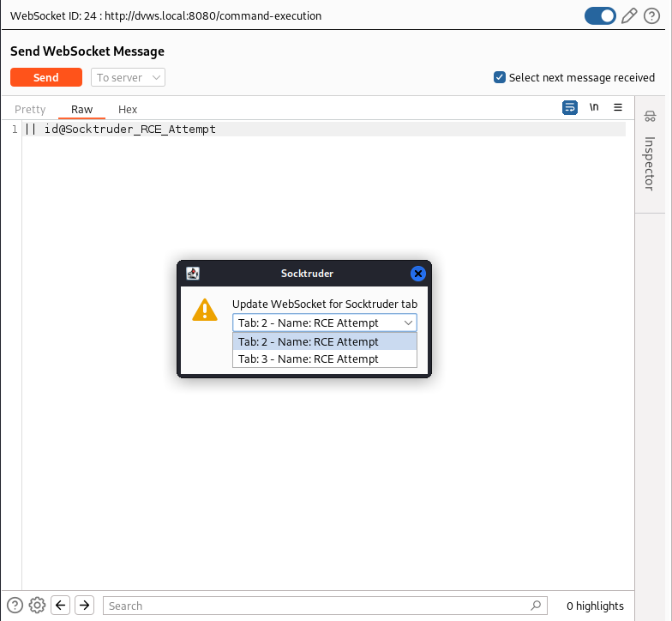
Task: Open help icon at top right
Action: coord(651,15)
